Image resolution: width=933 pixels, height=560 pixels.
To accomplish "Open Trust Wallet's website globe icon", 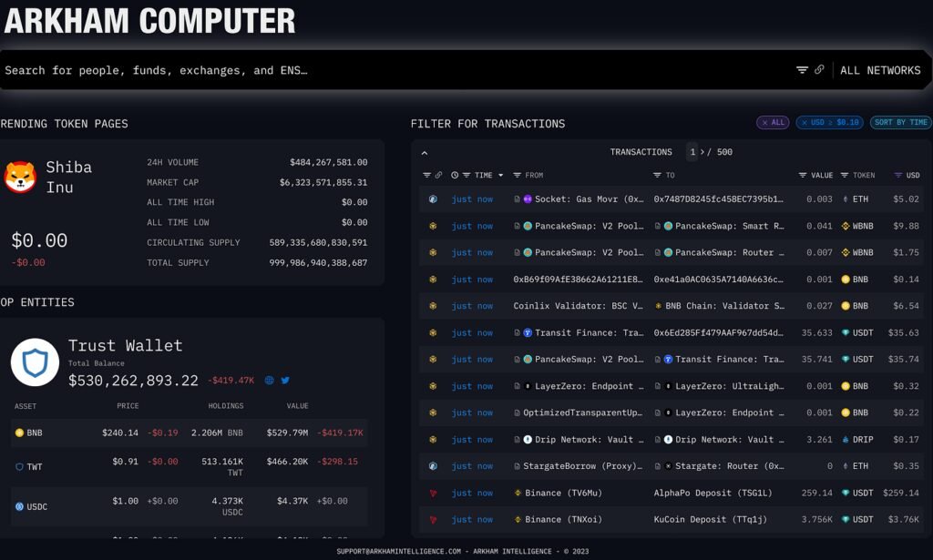I will [269, 381].
